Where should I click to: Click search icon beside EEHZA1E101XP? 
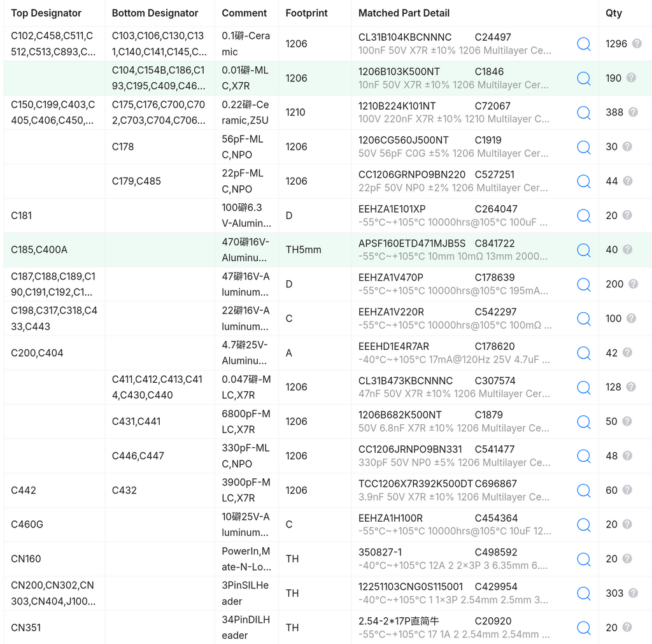point(584,215)
